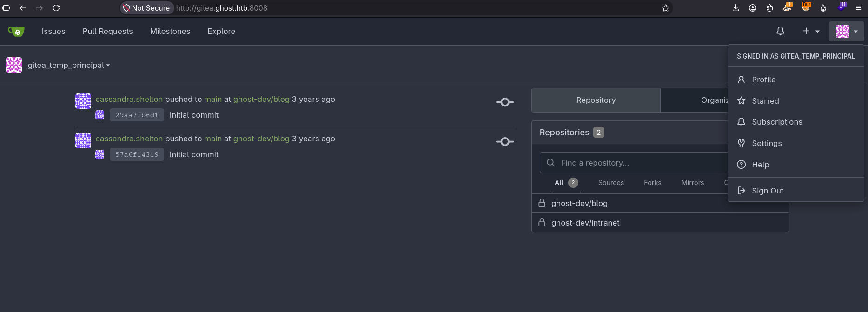
Task: Click commit compare icon for 57a6f14319 push
Action: (505, 142)
